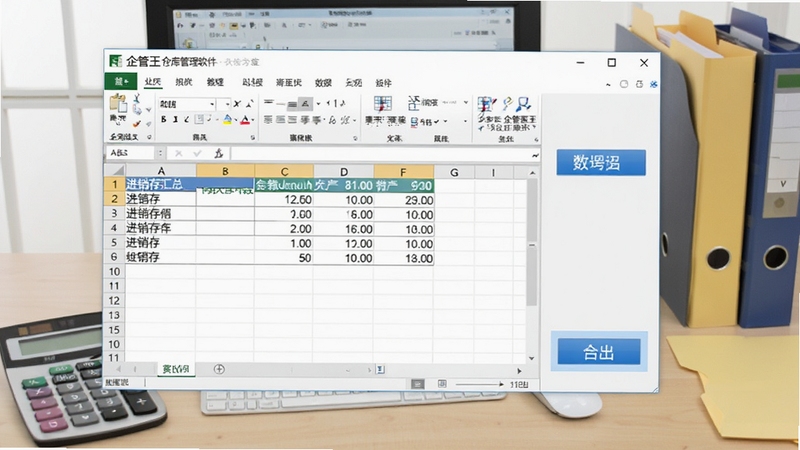The height and width of the screenshot is (450, 800).
Task: Click the yellow Fill Color bucket icon
Action: click(x=228, y=119)
